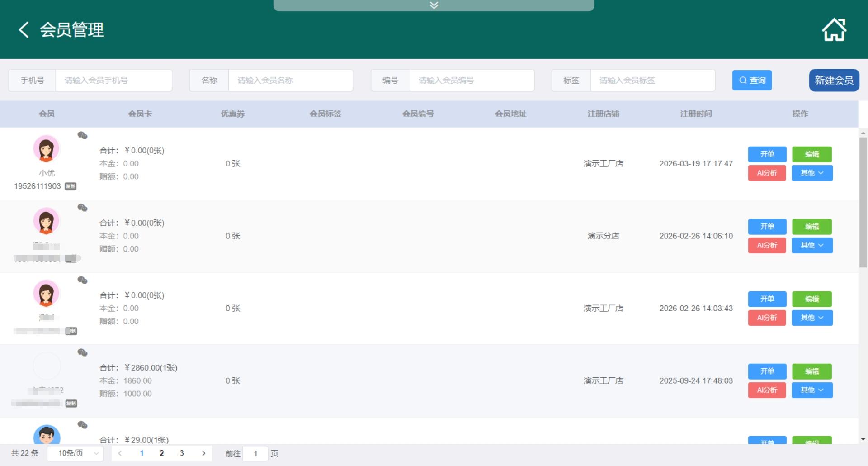Screen dimensions: 868x466
Task: Click the 新建会员 button
Action: coord(834,81)
